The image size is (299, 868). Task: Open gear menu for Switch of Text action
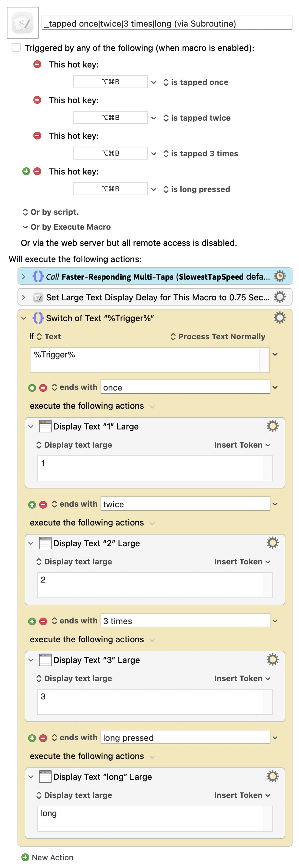(279, 318)
